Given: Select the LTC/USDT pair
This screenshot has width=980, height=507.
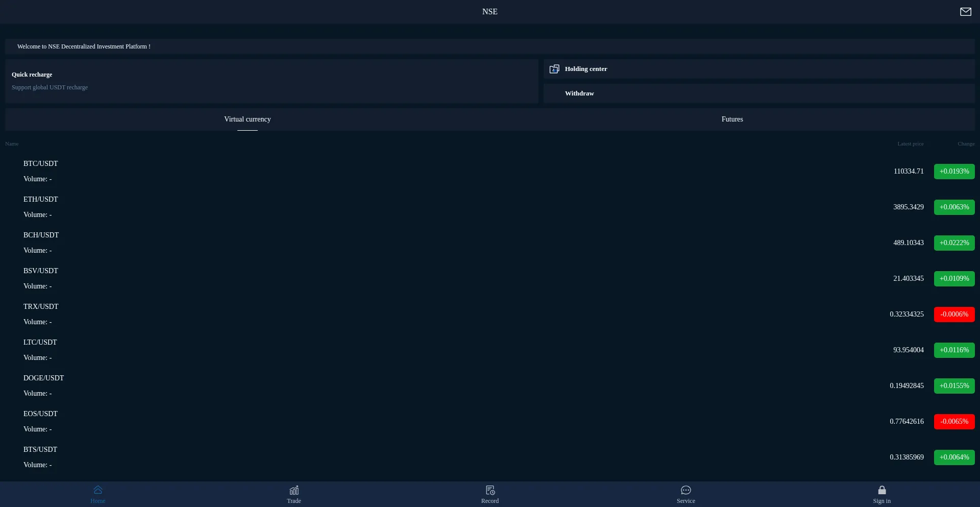Looking at the screenshot, I should [40, 343].
